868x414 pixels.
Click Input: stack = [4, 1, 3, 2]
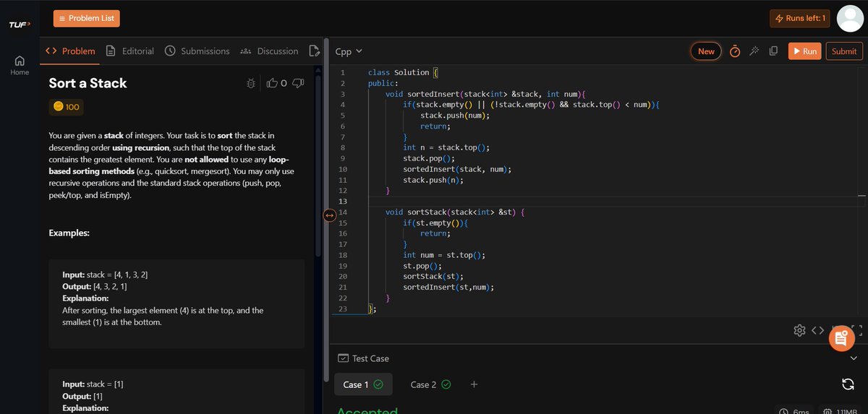click(106, 275)
